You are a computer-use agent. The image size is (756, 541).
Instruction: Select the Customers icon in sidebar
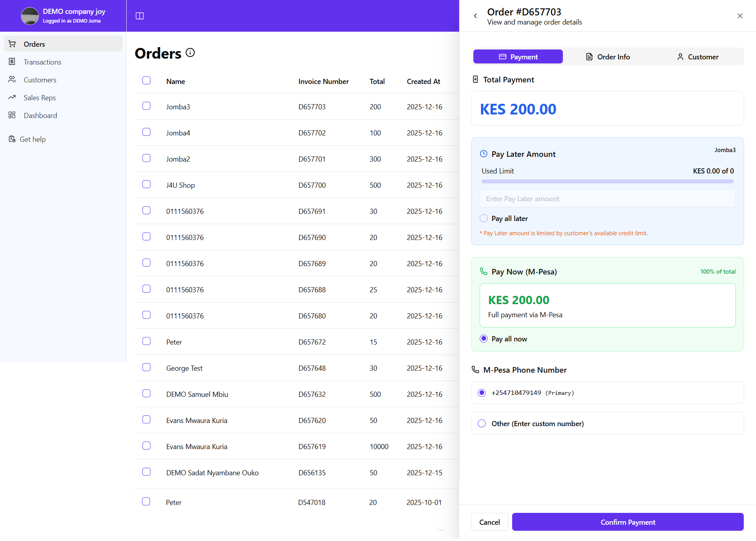(12, 80)
